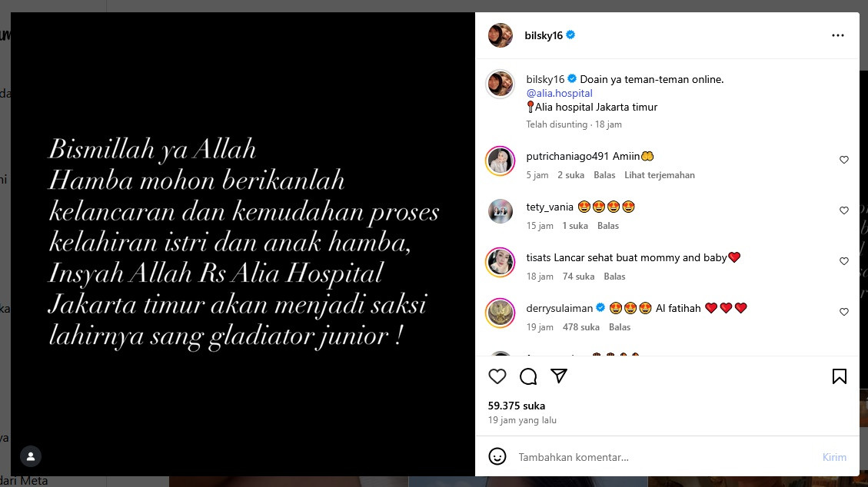
Task: Open the three-dots more options menu
Action: [838, 35]
